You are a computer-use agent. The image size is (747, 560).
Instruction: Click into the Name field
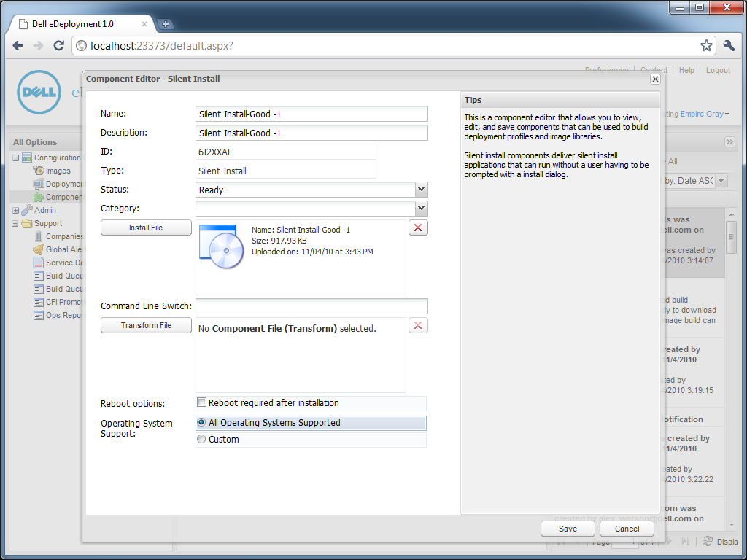pyautogui.click(x=311, y=114)
